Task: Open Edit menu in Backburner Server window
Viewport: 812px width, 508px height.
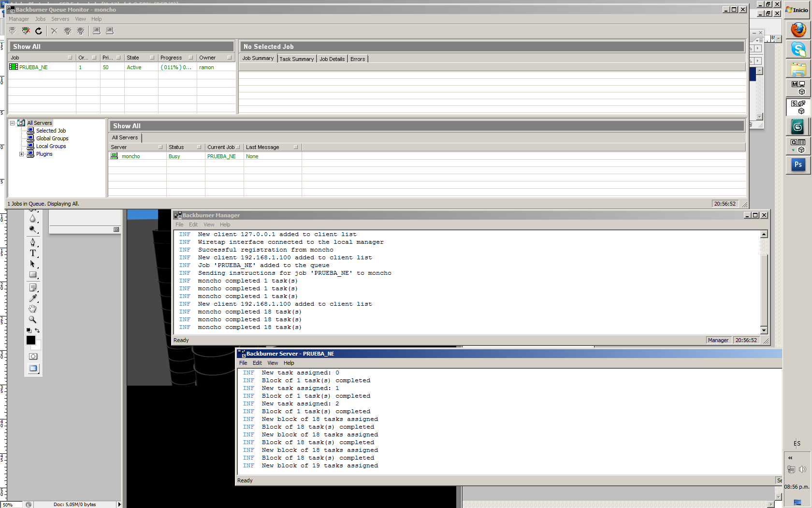Action: [x=257, y=363]
